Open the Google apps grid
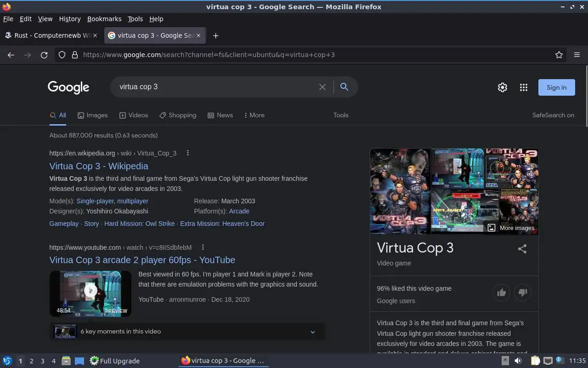 pos(524,87)
